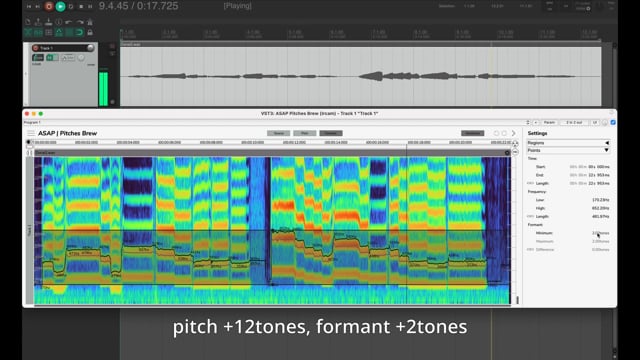The height and width of the screenshot is (360, 640).
Task: Go to project start in REAPER transport
Action: click(29, 7)
